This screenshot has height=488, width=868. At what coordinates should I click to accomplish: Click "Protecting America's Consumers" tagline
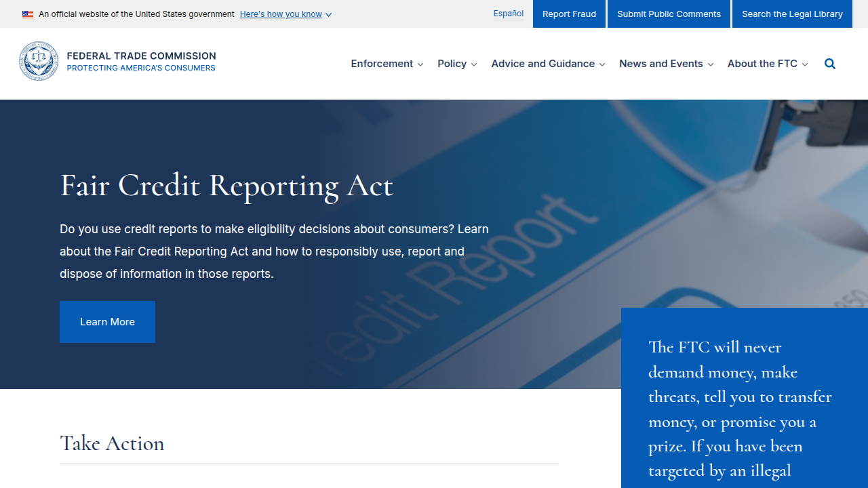tap(141, 68)
